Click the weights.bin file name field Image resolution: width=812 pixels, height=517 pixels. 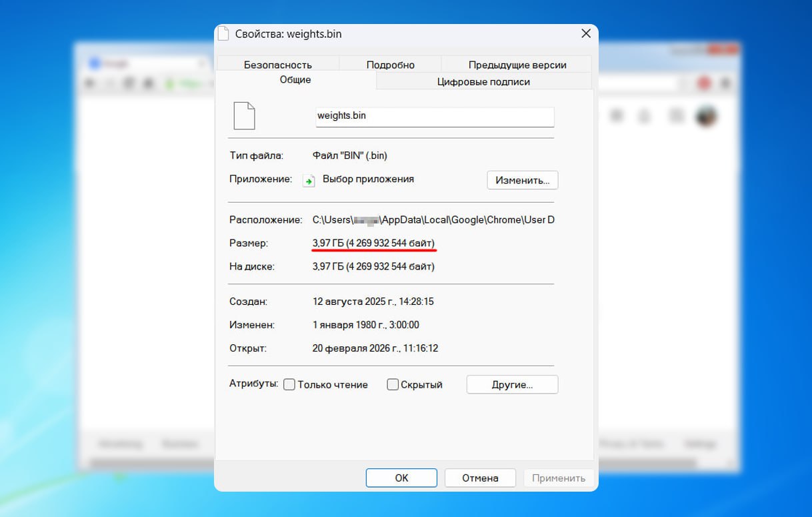(x=435, y=116)
